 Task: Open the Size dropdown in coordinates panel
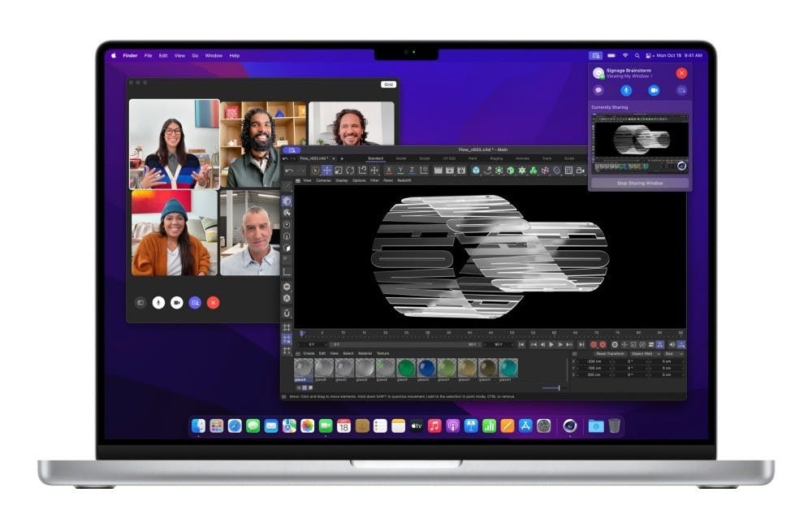[x=673, y=353]
